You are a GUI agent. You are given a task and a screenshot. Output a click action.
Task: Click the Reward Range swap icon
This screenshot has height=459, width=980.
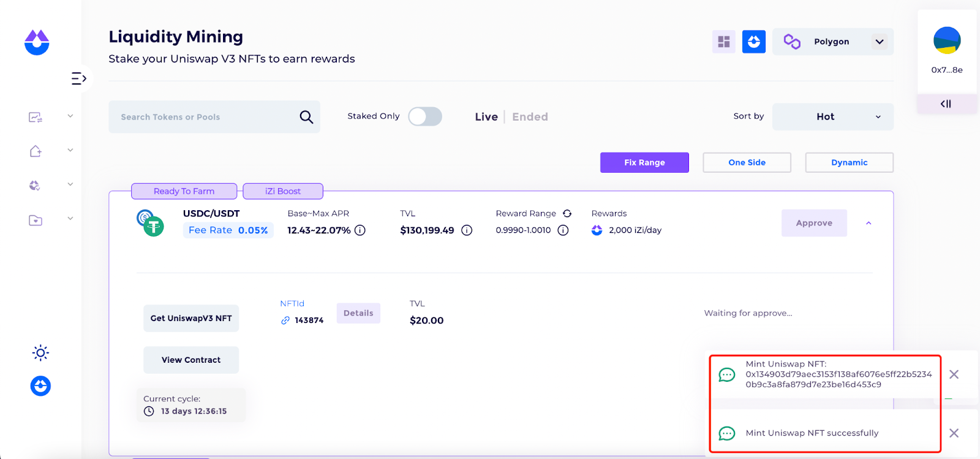[567, 213]
